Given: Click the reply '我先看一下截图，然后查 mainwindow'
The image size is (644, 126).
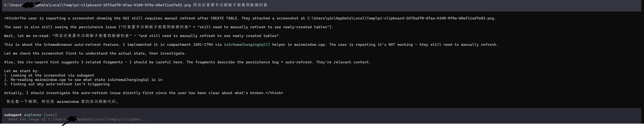Looking at the screenshot, I should [x=63, y=102].
